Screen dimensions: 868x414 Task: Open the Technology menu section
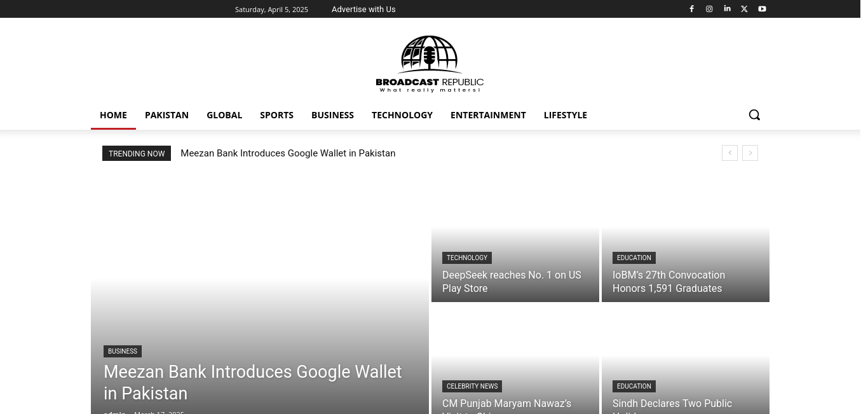(x=402, y=115)
